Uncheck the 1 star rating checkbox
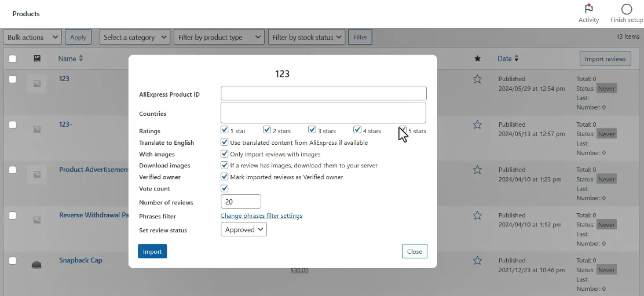This screenshot has width=644, height=296. click(x=224, y=130)
